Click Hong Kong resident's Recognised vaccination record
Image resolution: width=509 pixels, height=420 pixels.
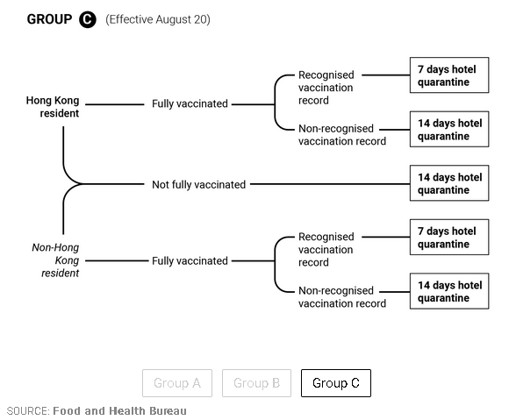coord(326,88)
